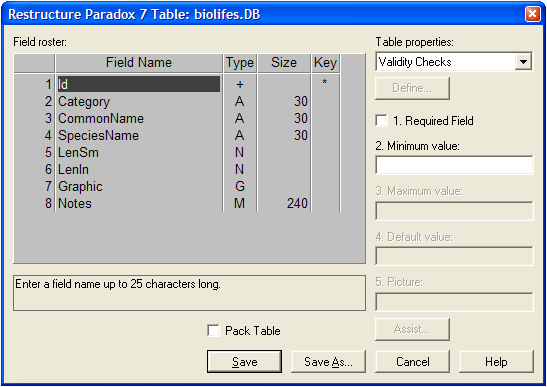Screen dimensions: 547x387
Task: Click in the Minimum value field
Action: point(454,165)
